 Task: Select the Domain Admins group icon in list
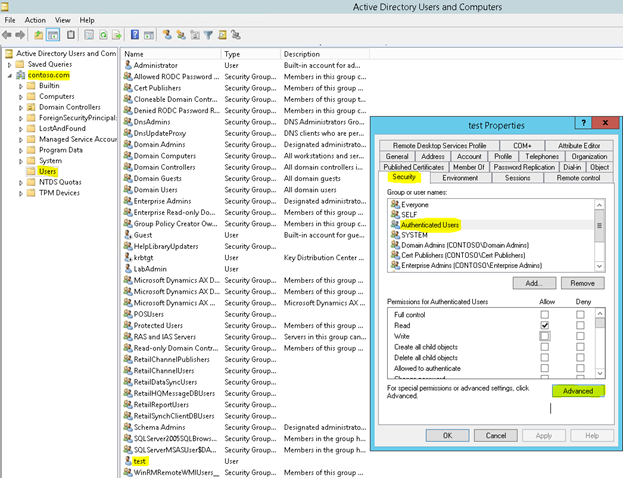[x=127, y=144]
